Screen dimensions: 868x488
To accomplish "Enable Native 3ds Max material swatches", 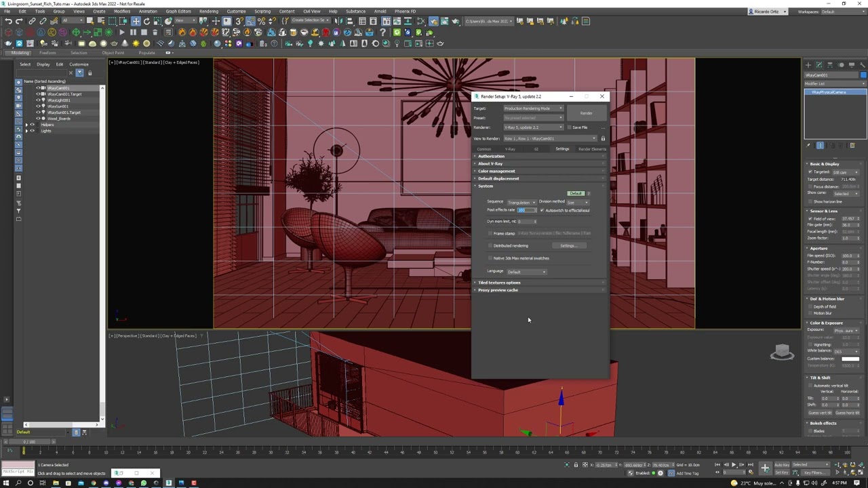I will pyautogui.click(x=490, y=258).
